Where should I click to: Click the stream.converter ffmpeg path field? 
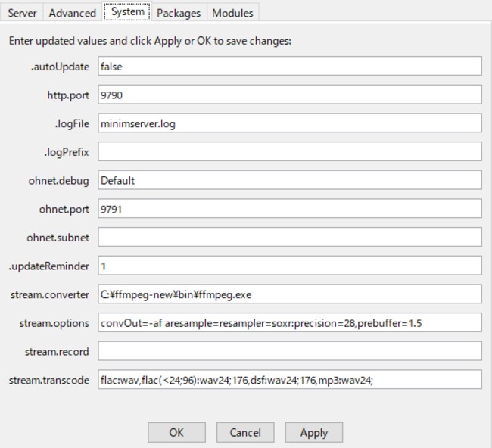coord(290,294)
